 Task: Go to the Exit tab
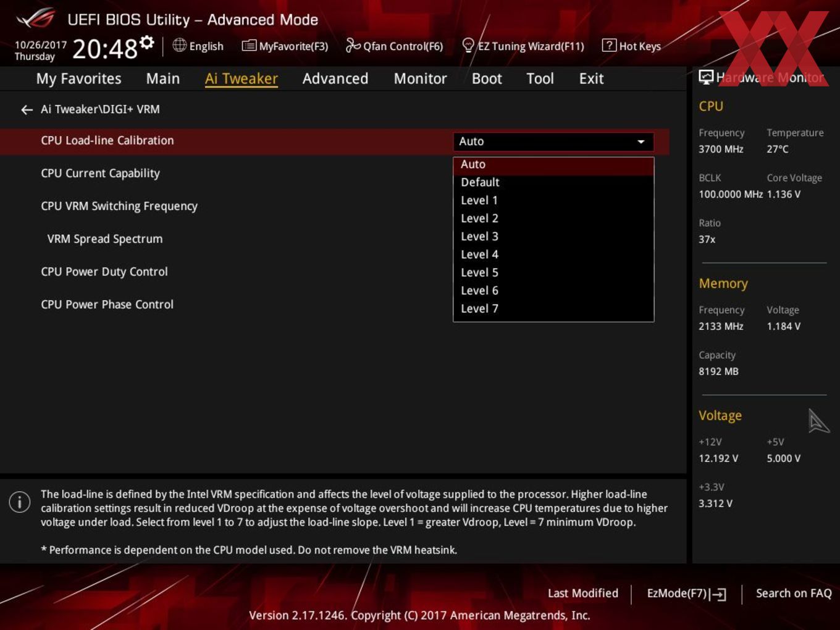coord(591,78)
